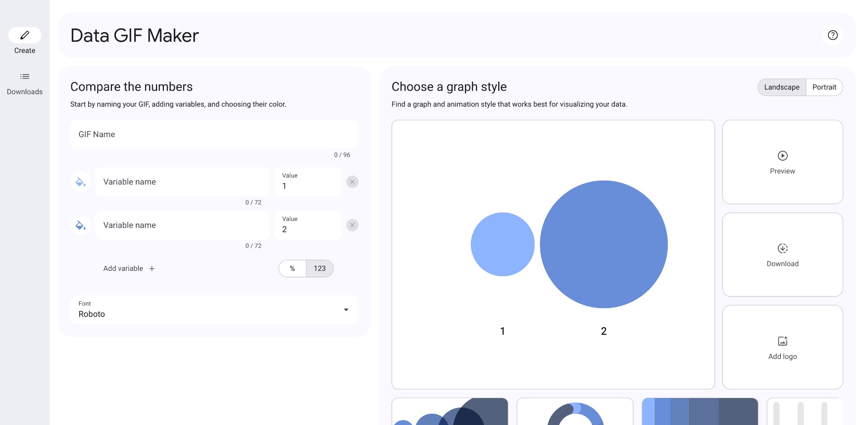This screenshot has width=868, height=425.
Task: Click the Create label in sidebar
Action: 25,51
